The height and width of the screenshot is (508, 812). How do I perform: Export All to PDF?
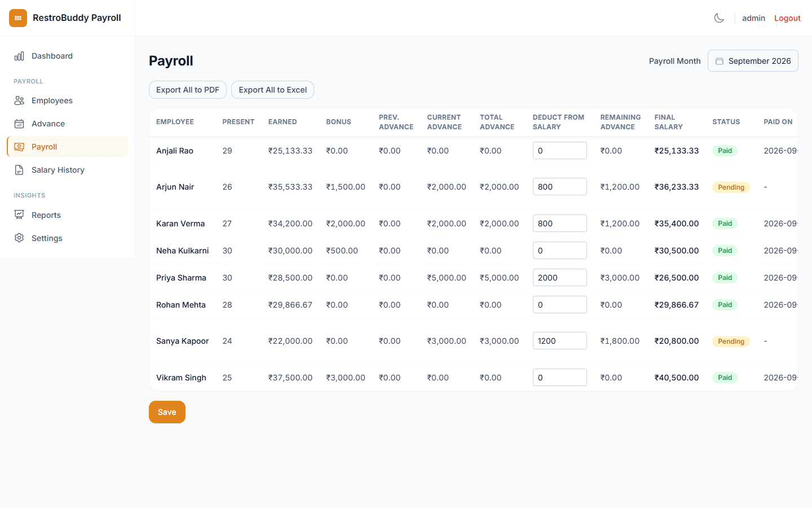188,90
